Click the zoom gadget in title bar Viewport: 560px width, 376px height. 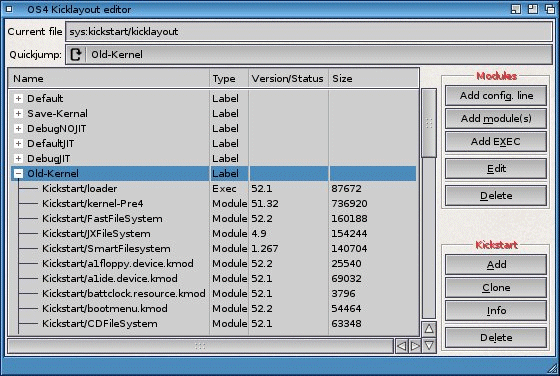tap(532, 9)
